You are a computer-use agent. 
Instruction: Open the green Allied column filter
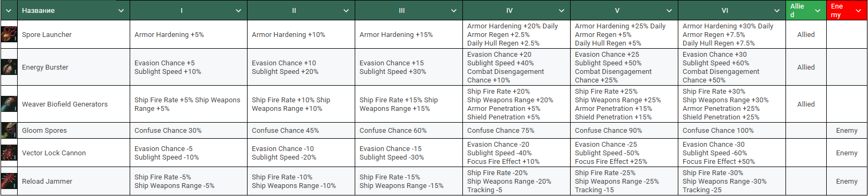[x=818, y=10]
